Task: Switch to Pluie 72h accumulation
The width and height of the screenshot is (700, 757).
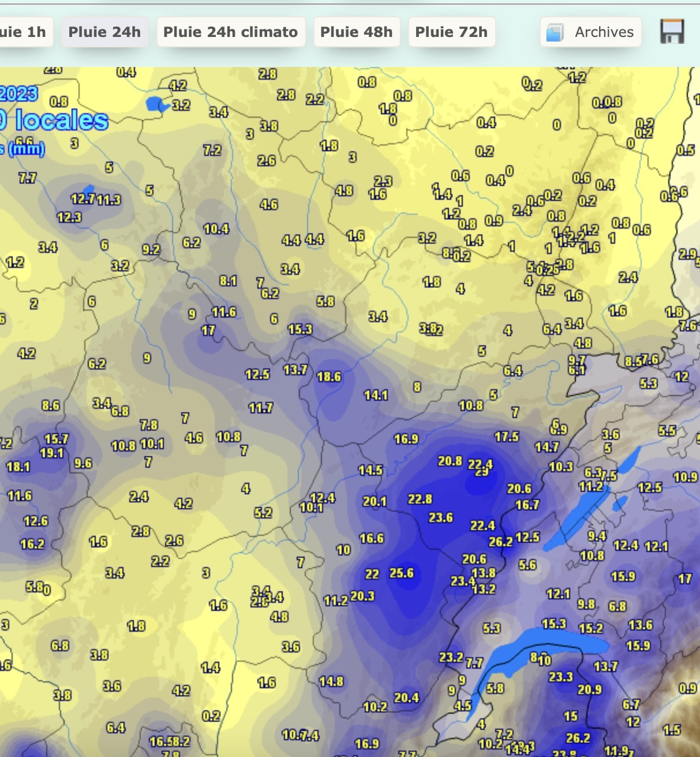Action: click(451, 32)
